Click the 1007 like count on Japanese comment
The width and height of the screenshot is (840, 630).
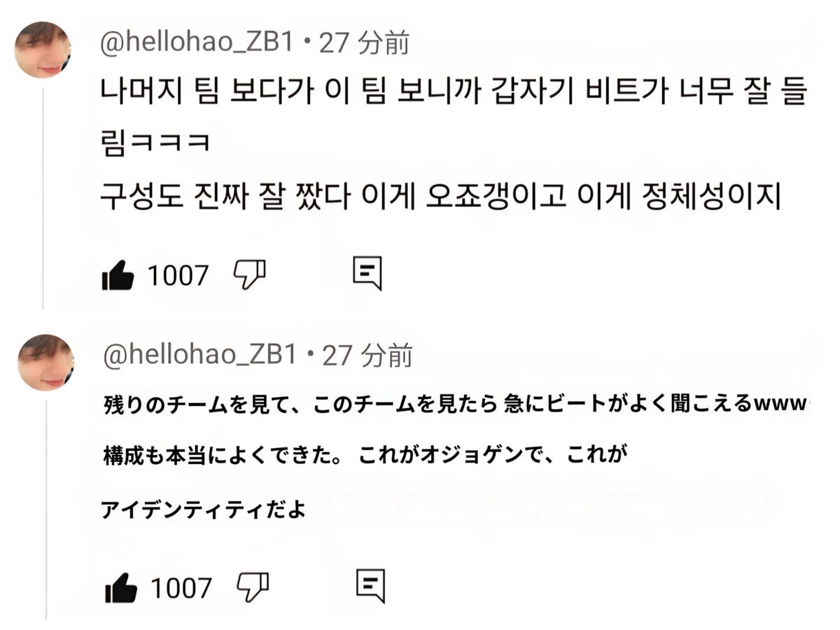point(181,589)
